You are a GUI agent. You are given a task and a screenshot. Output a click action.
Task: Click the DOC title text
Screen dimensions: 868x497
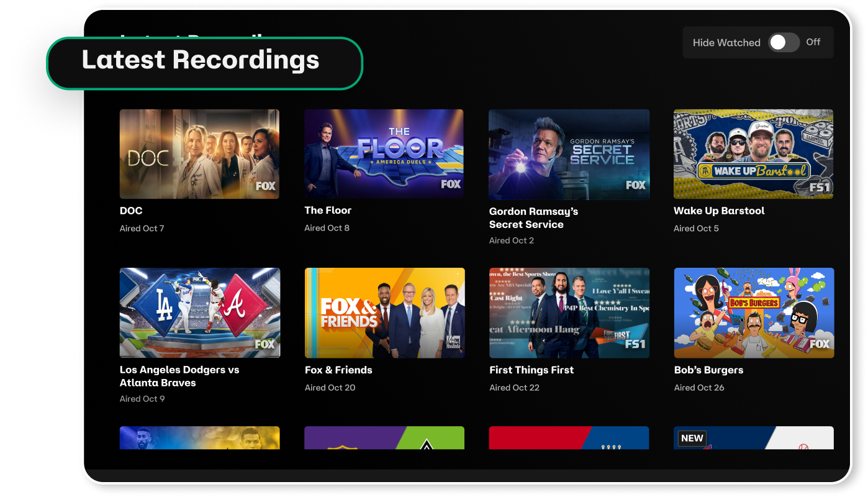131,211
